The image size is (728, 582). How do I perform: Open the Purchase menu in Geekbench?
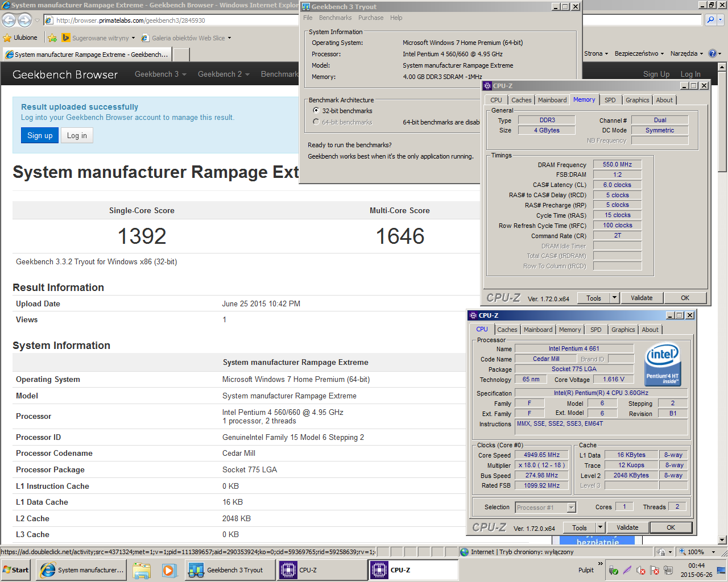pyautogui.click(x=371, y=18)
